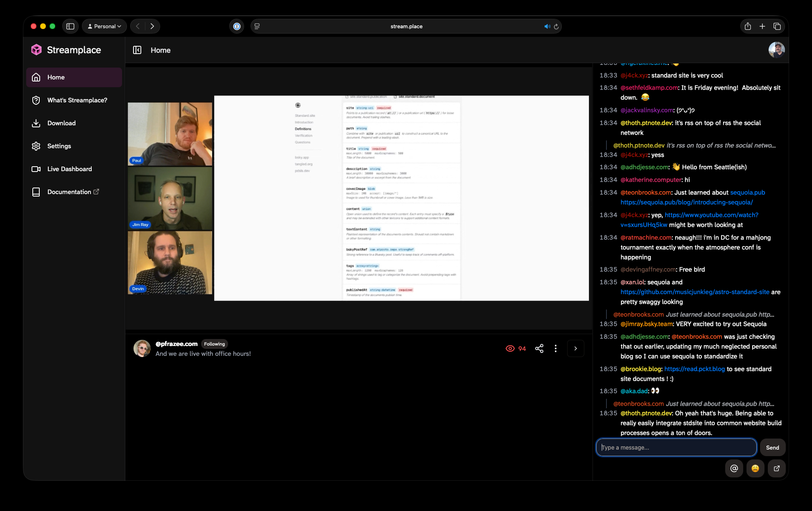
Task: Expand stream details with right chevron button
Action: 575,348
